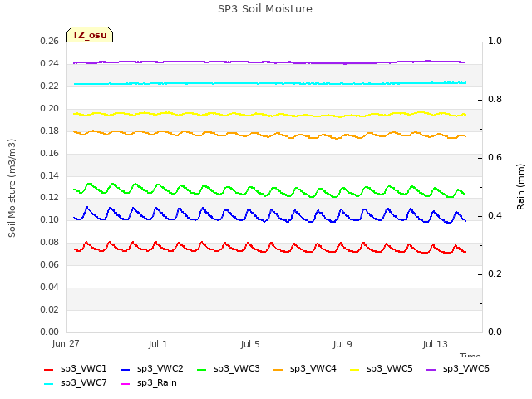The image size is (532, 399).
Task: Click the Jul 1 x-axis tick label
Action: pos(158,344)
